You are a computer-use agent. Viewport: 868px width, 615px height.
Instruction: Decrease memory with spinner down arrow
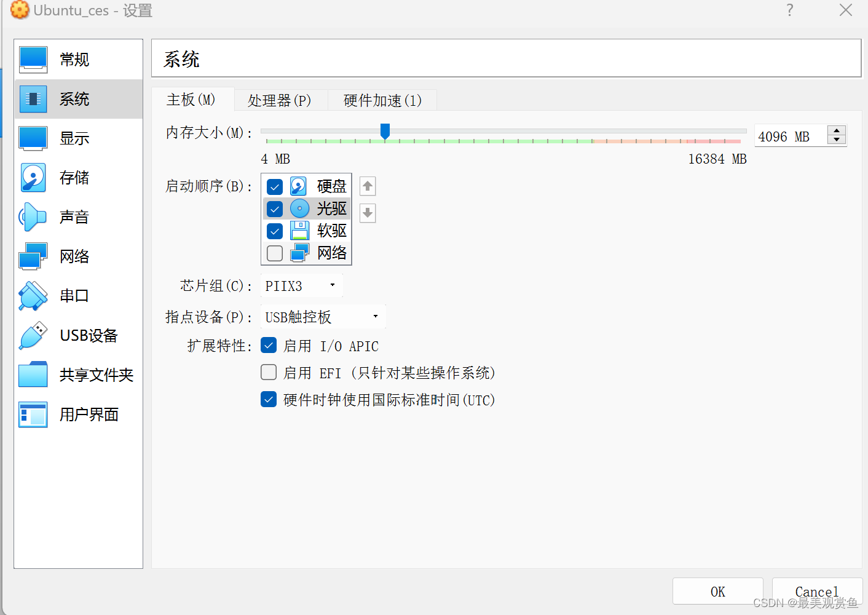(837, 140)
